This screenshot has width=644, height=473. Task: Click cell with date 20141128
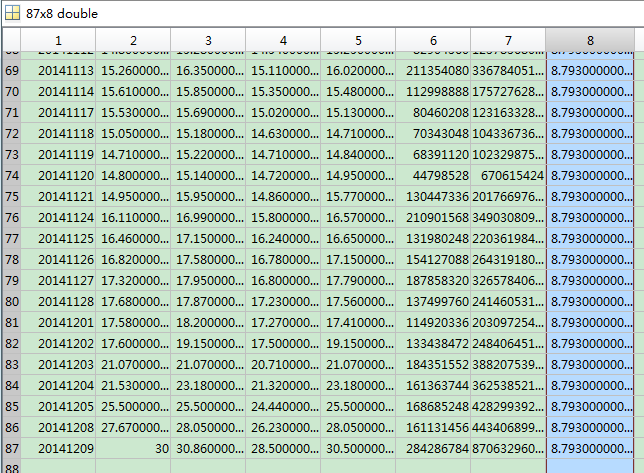(x=58, y=301)
